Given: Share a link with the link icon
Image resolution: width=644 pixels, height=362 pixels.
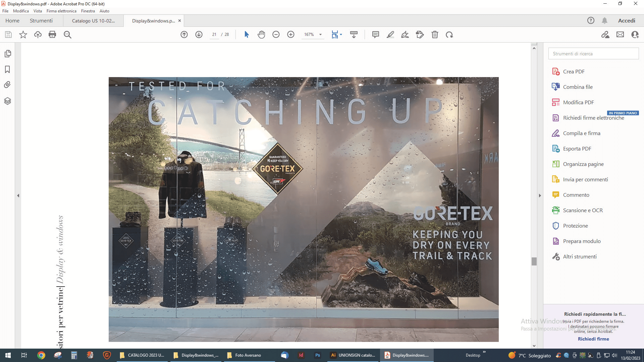Looking at the screenshot, I should [605, 35].
